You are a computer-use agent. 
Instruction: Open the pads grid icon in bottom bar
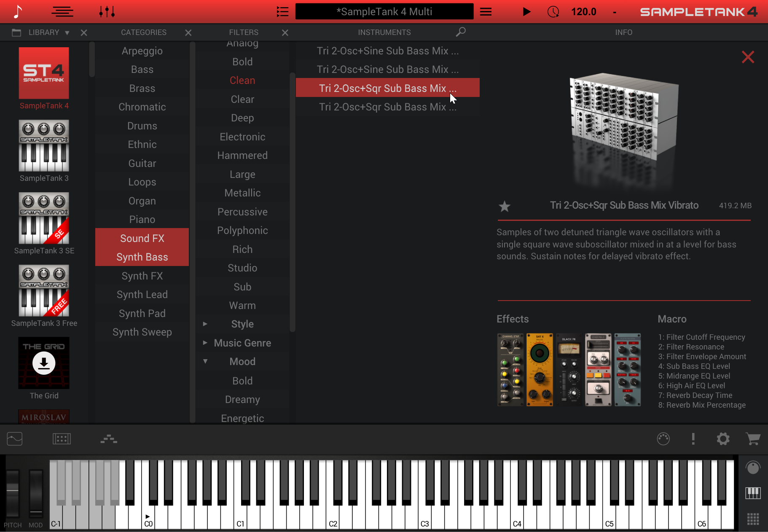coord(62,439)
